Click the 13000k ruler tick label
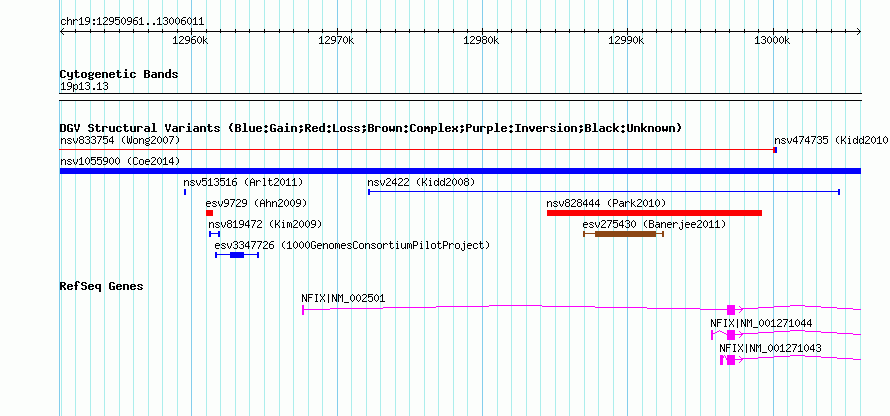Viewport: 890px width, 416px height. coord(773,40)
